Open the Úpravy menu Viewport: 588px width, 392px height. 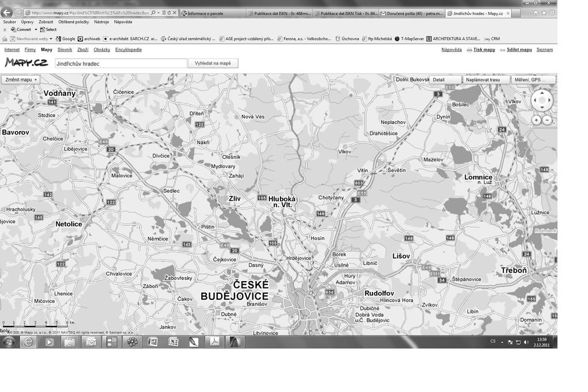(x=27, y=22)
